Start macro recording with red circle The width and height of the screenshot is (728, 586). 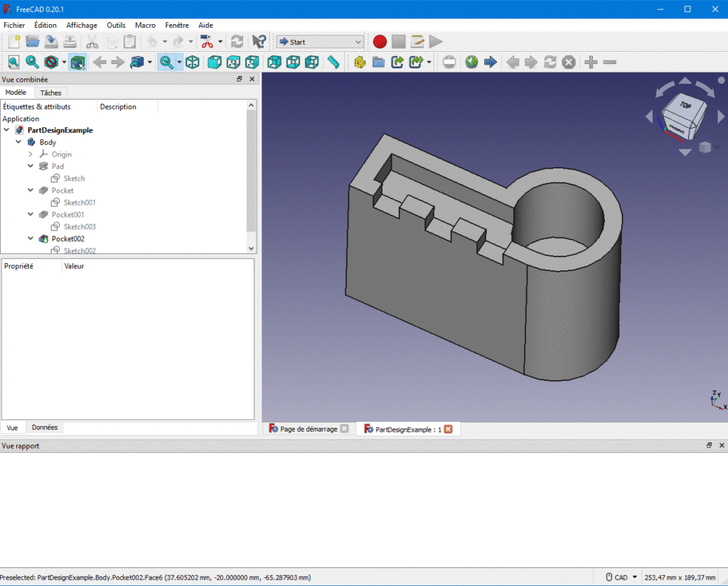[380, 42]
